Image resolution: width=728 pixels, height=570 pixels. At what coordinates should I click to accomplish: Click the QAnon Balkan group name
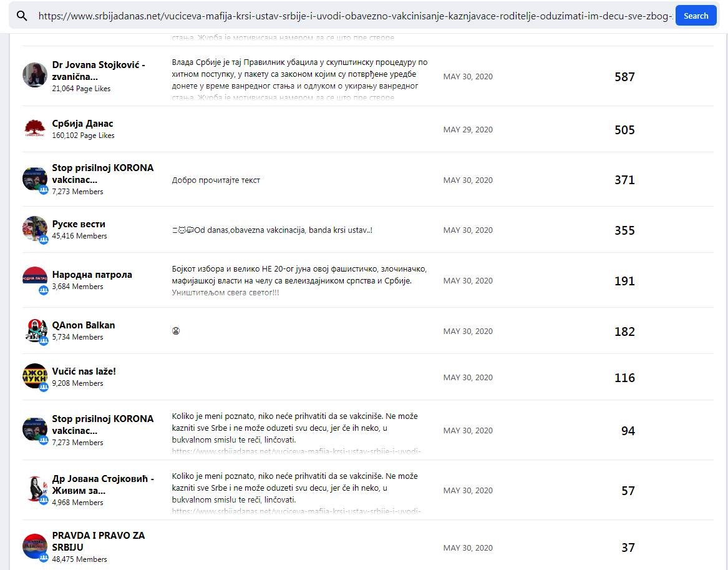84,325
